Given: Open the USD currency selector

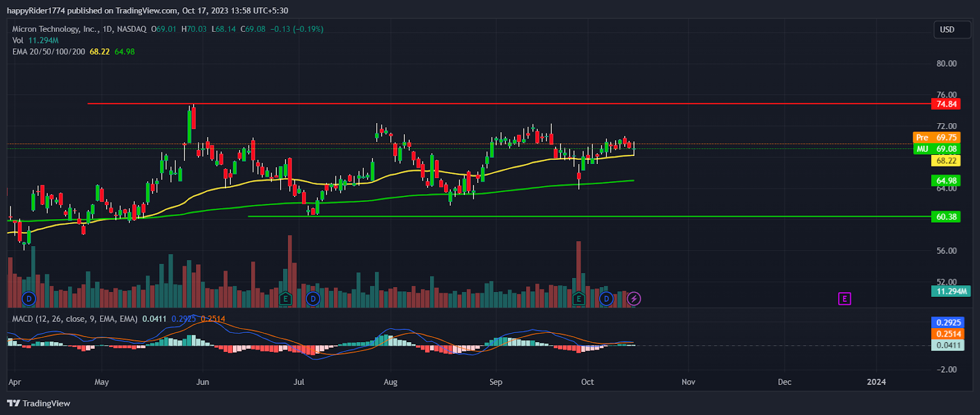Looking at the screenshot, I should [952, 29].
